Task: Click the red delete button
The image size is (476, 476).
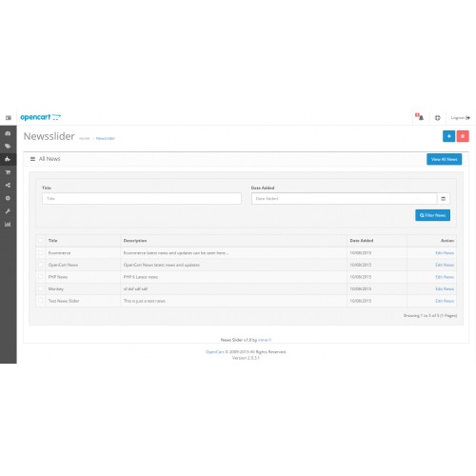Action: tap(463, 136)
